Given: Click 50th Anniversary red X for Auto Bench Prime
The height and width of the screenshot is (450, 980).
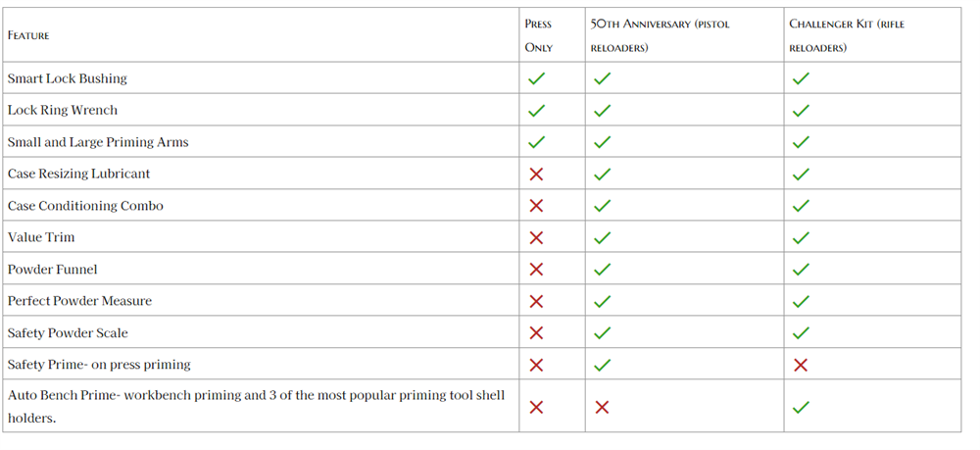Looking at the screenshot, I should [x=602, y=407].
